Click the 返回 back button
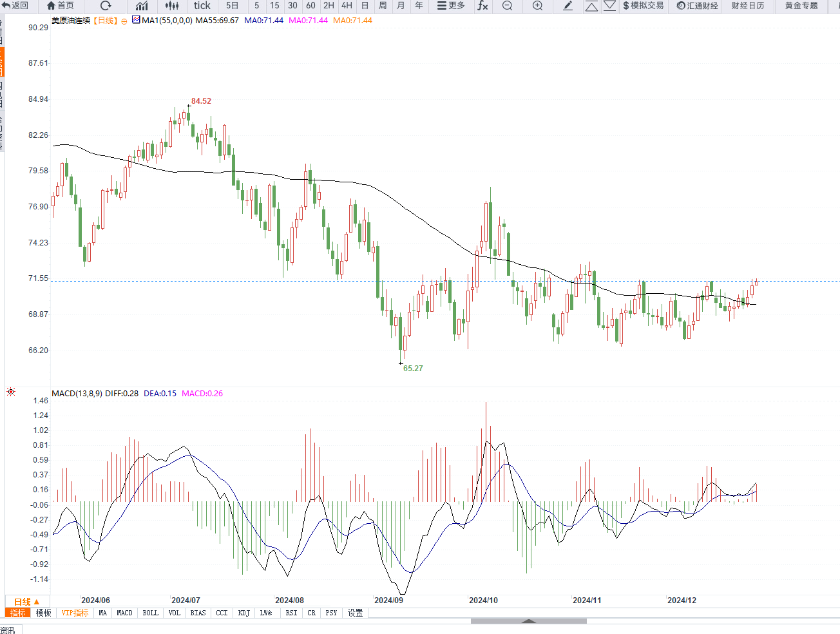 coord(15,6)
